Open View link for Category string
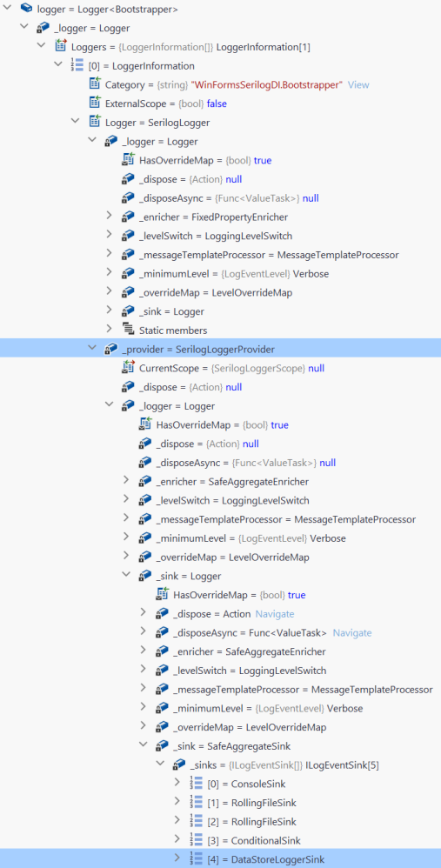The height and width of the screenshot is (868, 441). pos(358,84)
